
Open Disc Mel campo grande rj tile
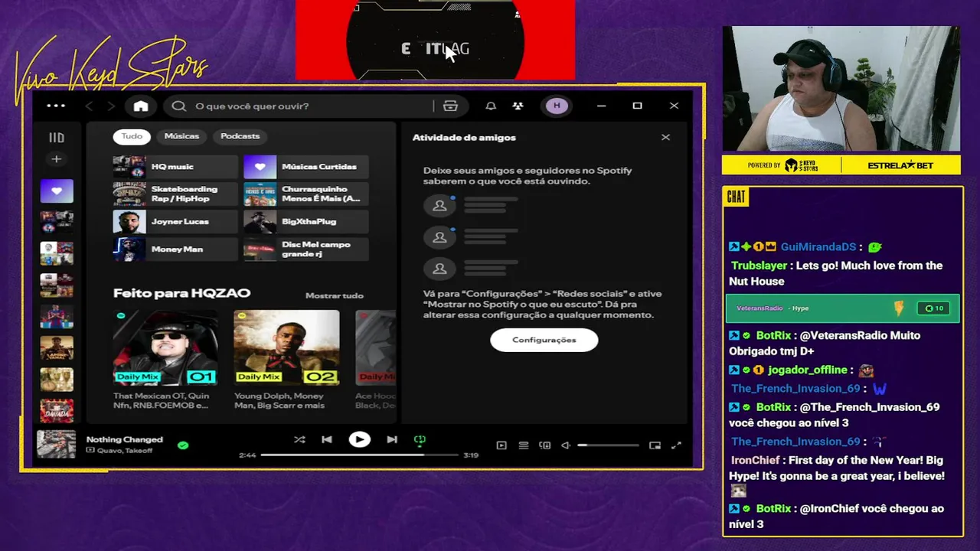click(x=306, y=249)
